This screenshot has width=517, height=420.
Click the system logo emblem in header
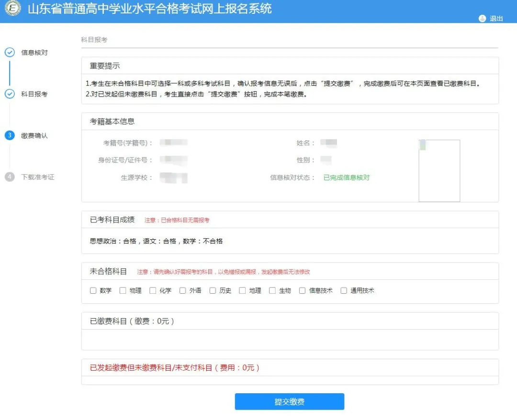click(x=13, y=8)
